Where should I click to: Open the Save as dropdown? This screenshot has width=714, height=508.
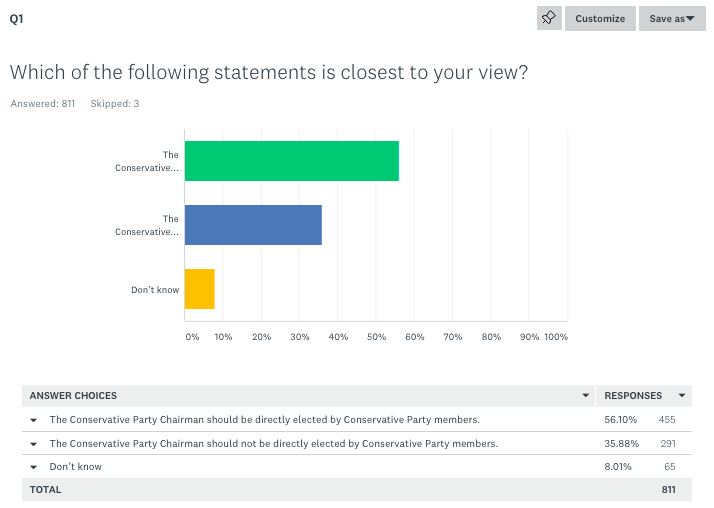point(672,18)
